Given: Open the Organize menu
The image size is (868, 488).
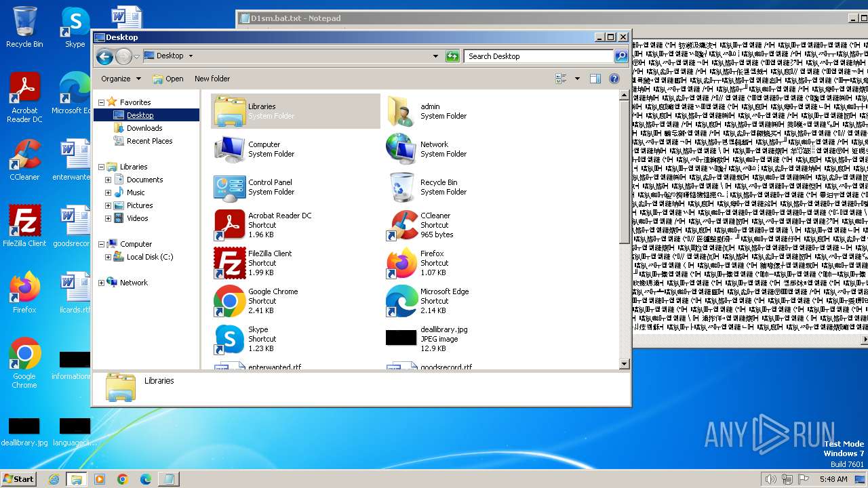Looking at the screenshot, I should pos(121,79).
